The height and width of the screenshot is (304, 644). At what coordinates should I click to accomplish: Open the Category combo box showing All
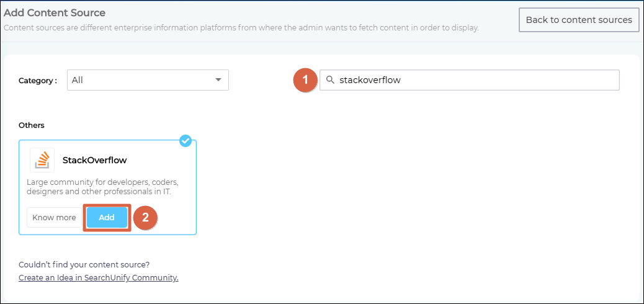point(148,80)
